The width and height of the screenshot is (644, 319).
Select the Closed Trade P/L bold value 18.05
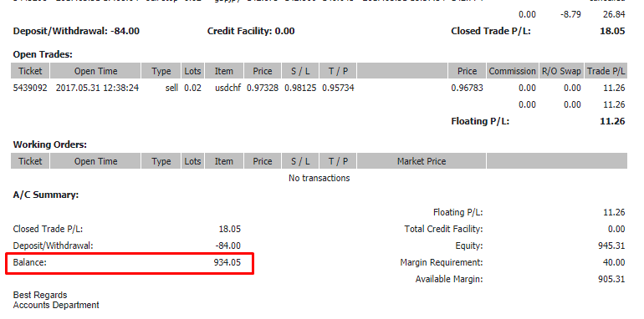[612, 31]
